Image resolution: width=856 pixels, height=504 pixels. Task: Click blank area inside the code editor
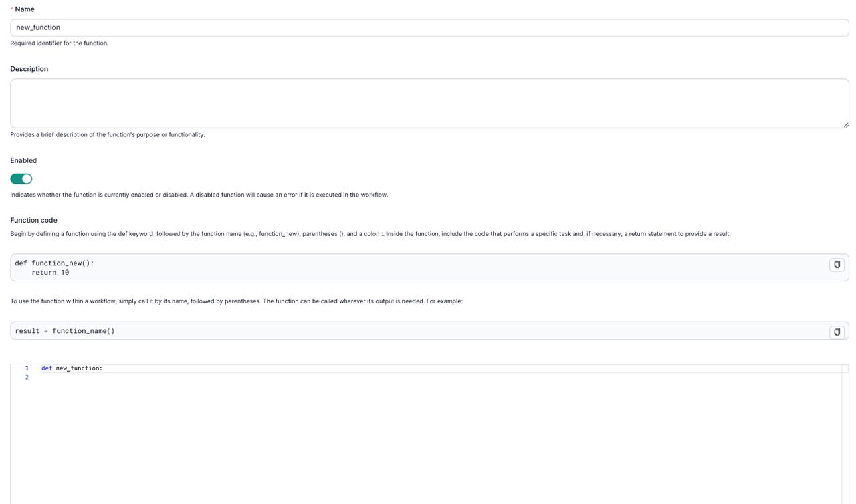428,441
